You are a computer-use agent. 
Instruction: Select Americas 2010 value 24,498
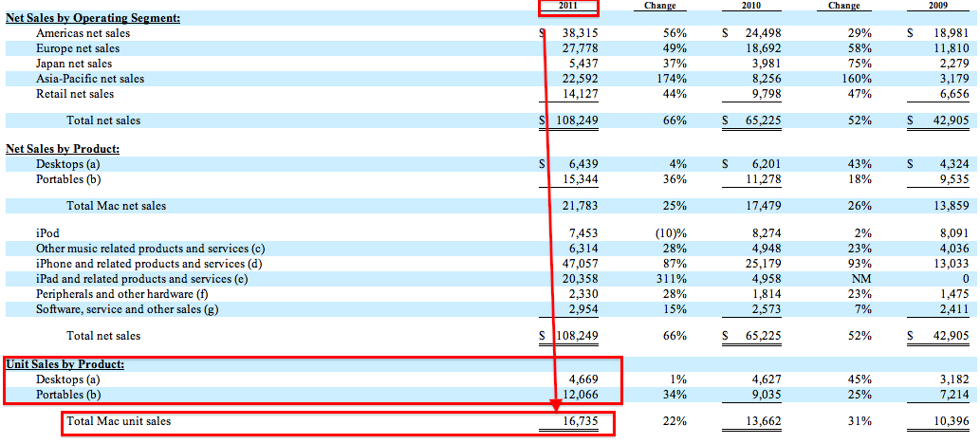[x=761, y=33]
